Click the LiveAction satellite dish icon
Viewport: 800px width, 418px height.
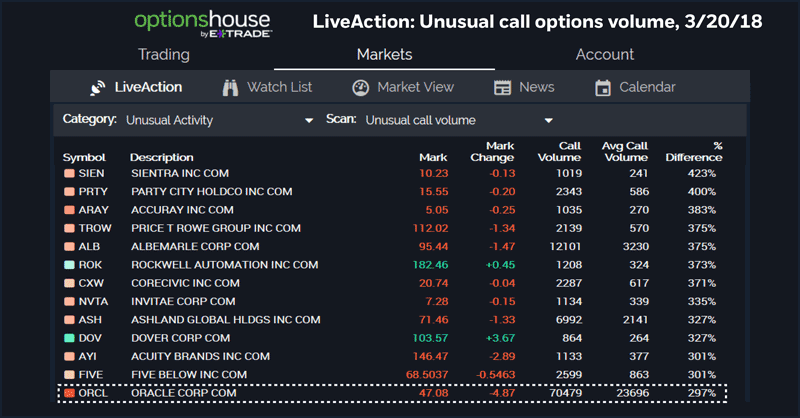click(98, 88)
